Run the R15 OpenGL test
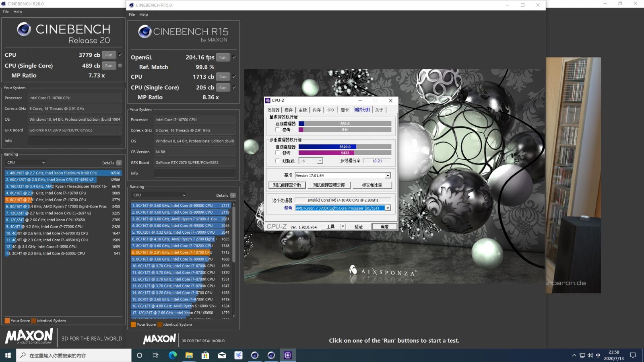Image resolution: width=644 pixels, height=362 pixels. point(223,57)
